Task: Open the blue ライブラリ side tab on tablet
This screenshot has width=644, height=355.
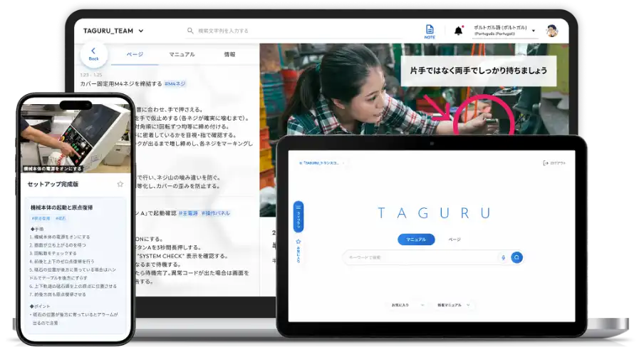Action: (298, 217)
